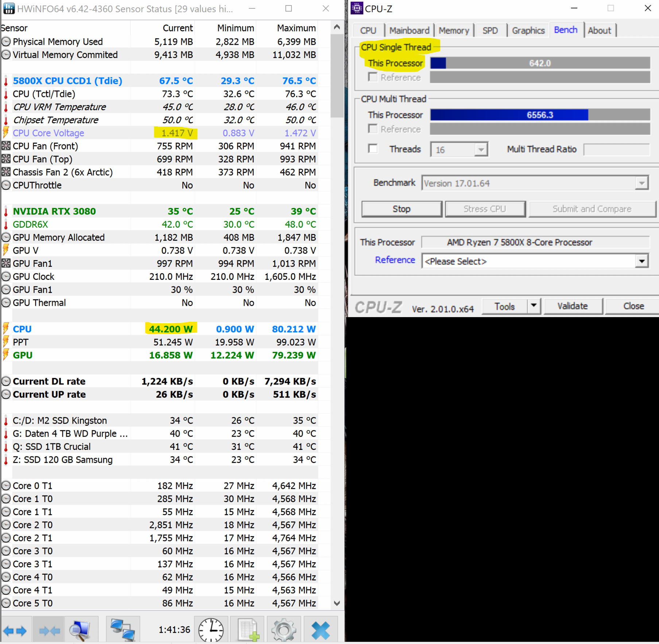Image resolution: width=659 pixels, height=644 pixels.
Task: Switch to Memory tab
Action: click(454, 30)
